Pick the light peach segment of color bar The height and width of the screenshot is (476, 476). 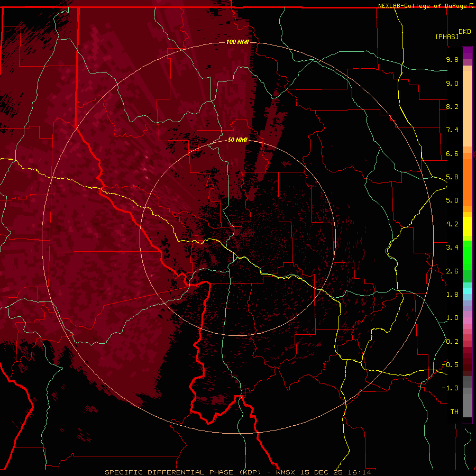(x=467, y=109)
